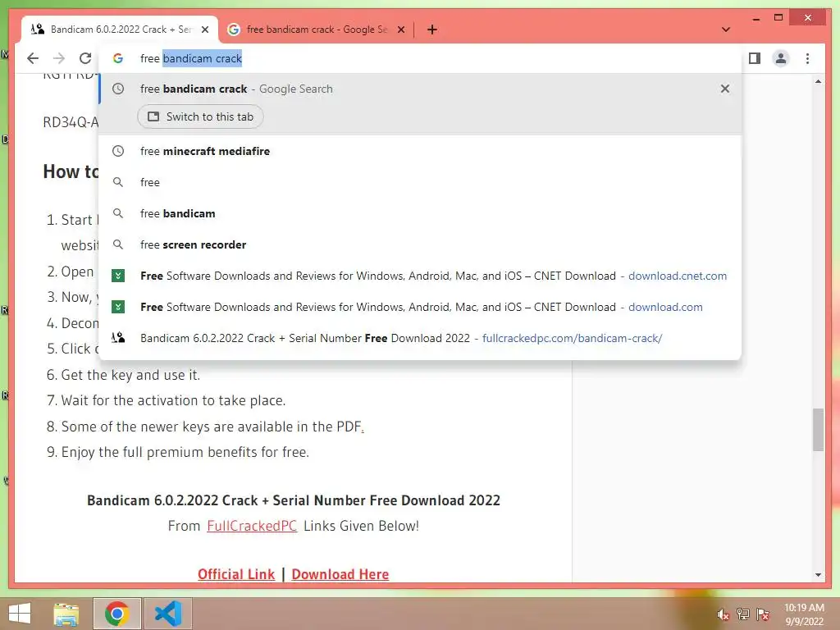This screenshot has height=630, width=840.
Task: Open CNET Download suggestion at download.com
Action: coord(421,307)
